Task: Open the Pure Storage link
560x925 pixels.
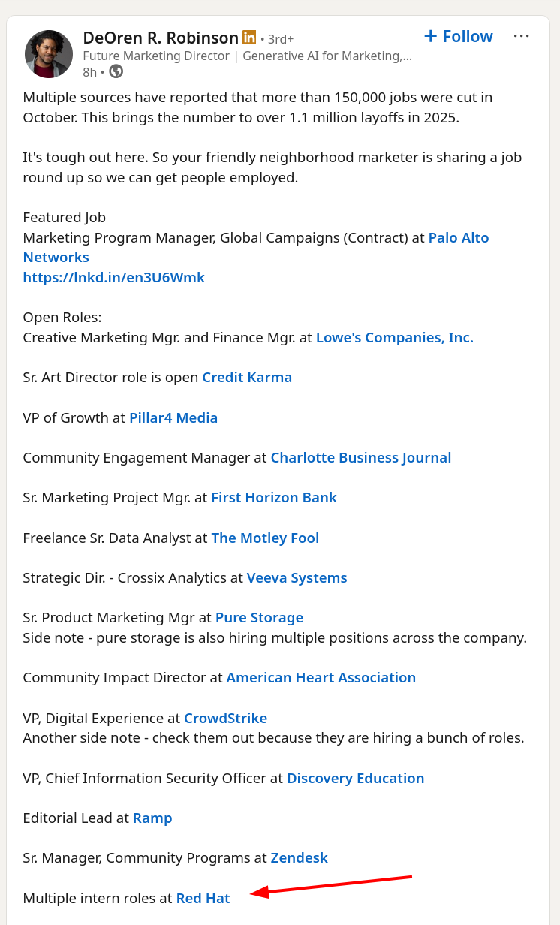Action: pyautogui.click(x=259, y=617)
